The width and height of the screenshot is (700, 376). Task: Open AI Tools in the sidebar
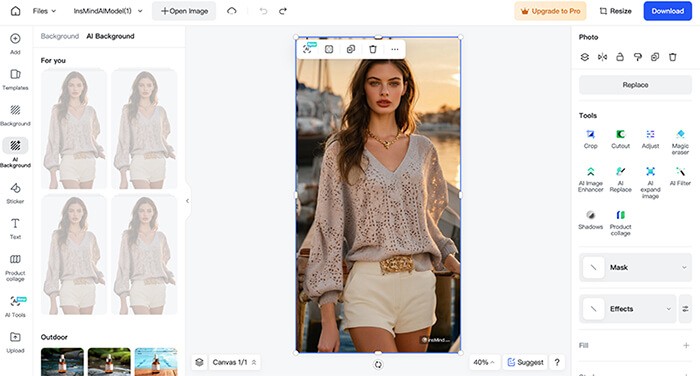point(15,307)
